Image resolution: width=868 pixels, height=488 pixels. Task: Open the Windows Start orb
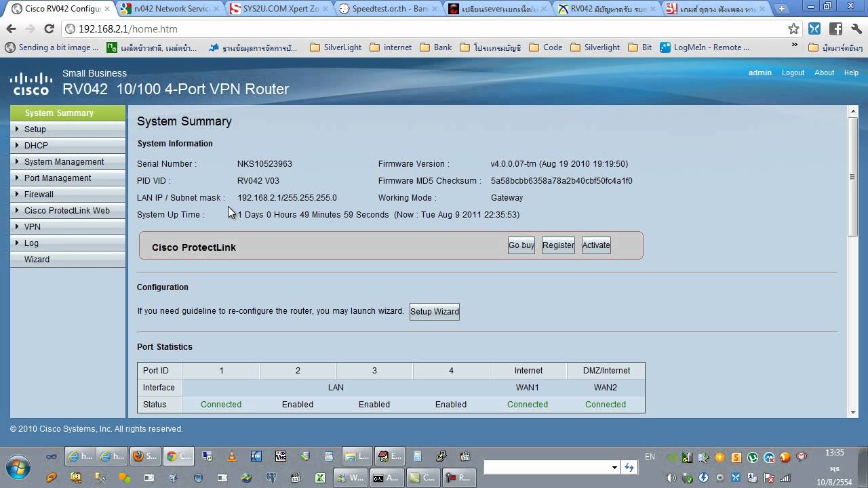[18, 468]
